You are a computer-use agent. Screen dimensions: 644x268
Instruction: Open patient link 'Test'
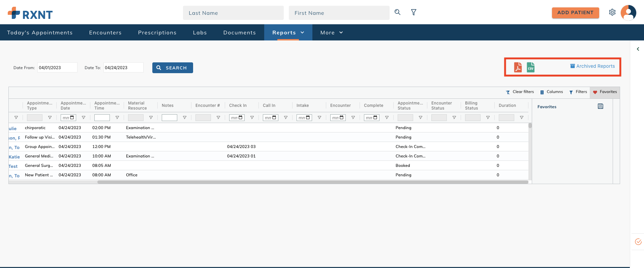pos(13,166)
